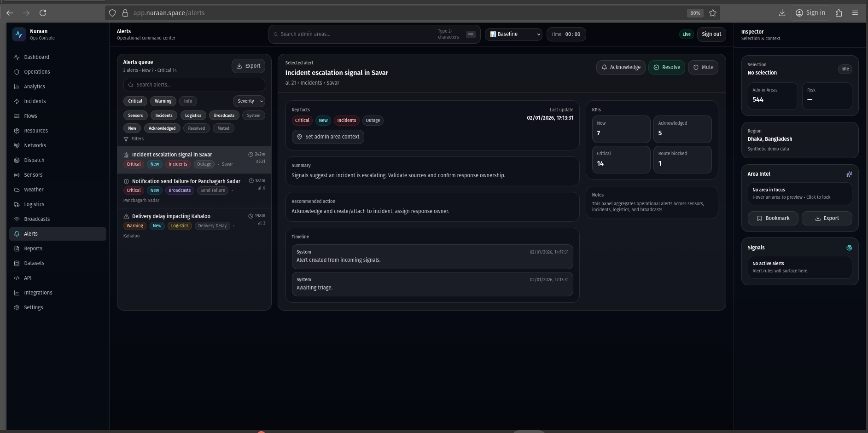Open browser downloads icon

[781, 13]
